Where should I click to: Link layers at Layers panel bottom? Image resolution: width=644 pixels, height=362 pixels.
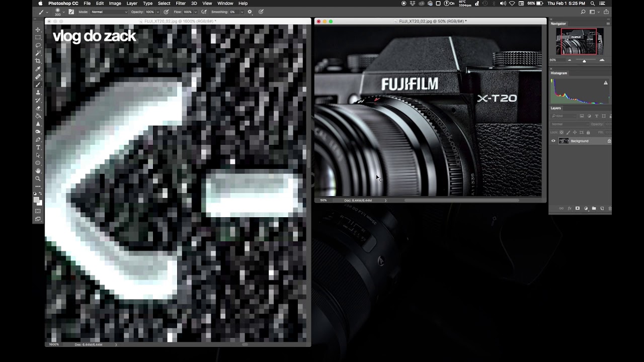coord(561,208)
